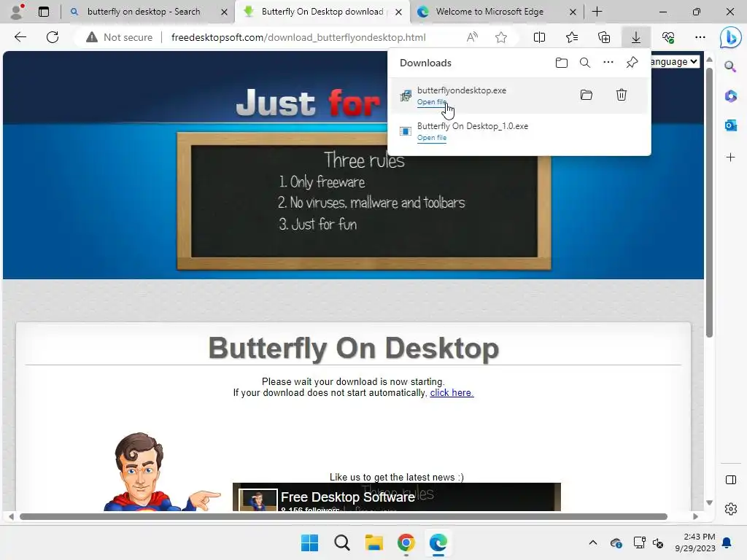
Task: Click the scroll right arrow of page
Action: 695,517
